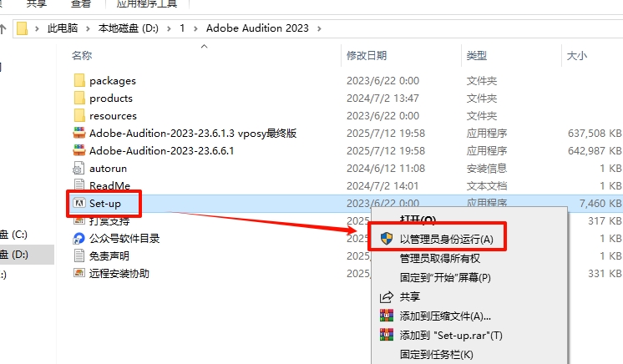Select the Set-up file name

click(x=105, y=204)
